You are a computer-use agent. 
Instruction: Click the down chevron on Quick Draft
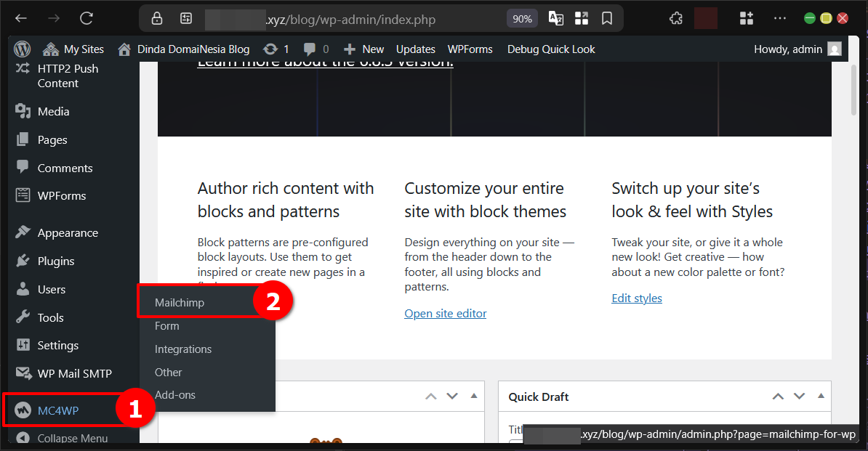tap(799, 396)
